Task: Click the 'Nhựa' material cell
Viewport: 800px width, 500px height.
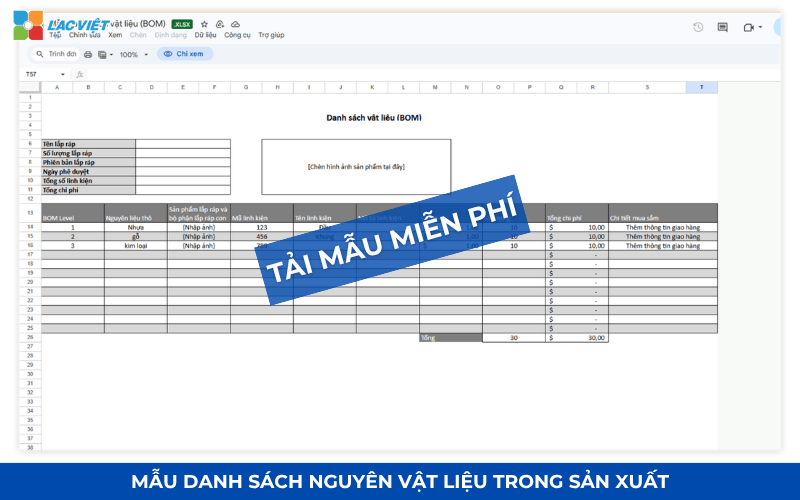Action: (x=136, y=228)
